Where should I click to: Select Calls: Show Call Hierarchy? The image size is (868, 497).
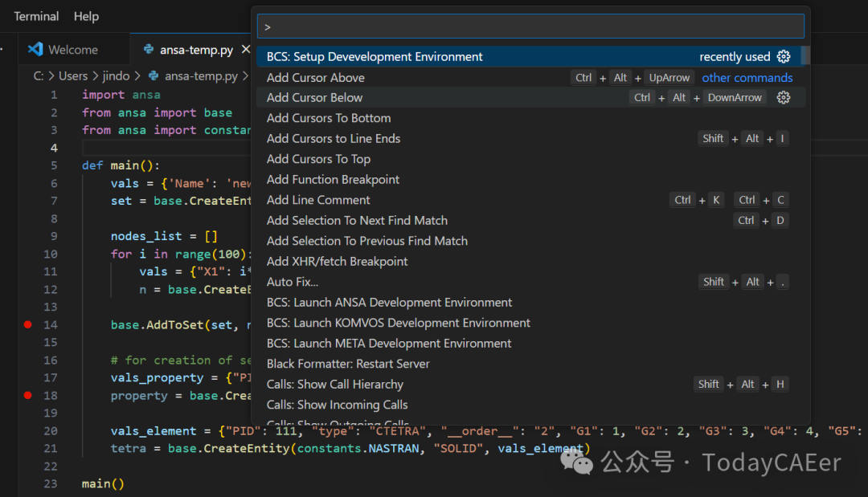[529, 384]
